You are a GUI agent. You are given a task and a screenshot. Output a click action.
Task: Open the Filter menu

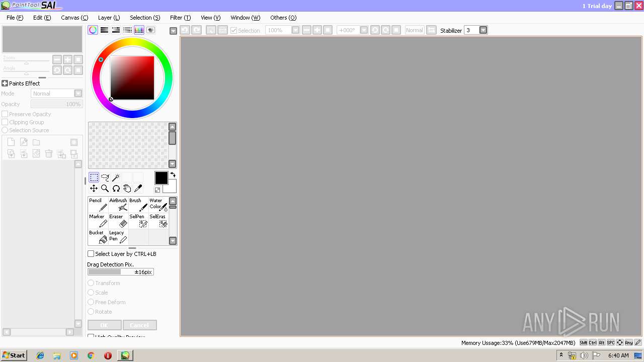point(180,18)
